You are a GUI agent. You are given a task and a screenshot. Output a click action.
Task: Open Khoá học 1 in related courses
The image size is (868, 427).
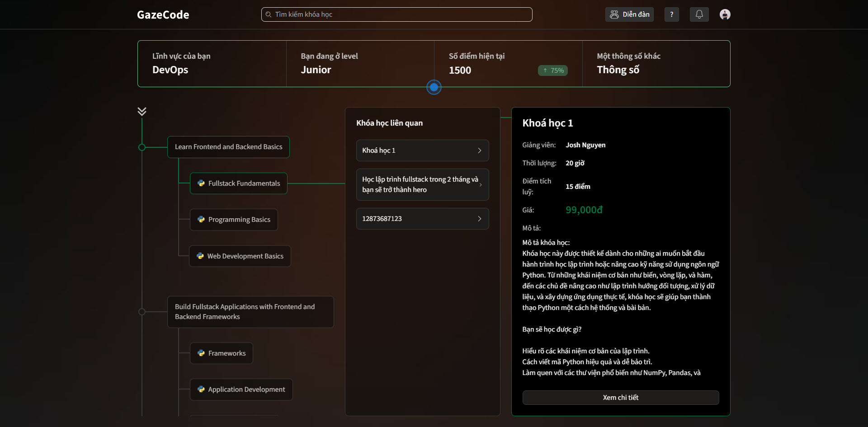pos(422,150)
